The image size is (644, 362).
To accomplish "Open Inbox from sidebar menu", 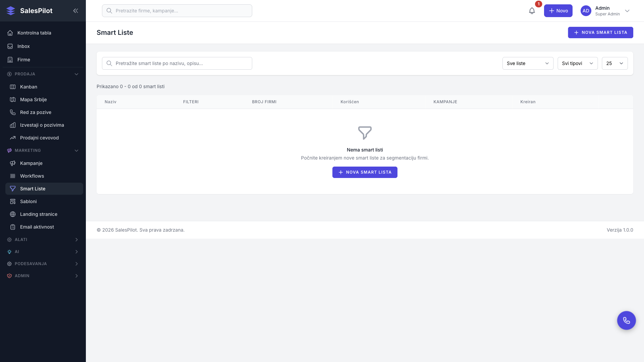I will tap(23, 46).
